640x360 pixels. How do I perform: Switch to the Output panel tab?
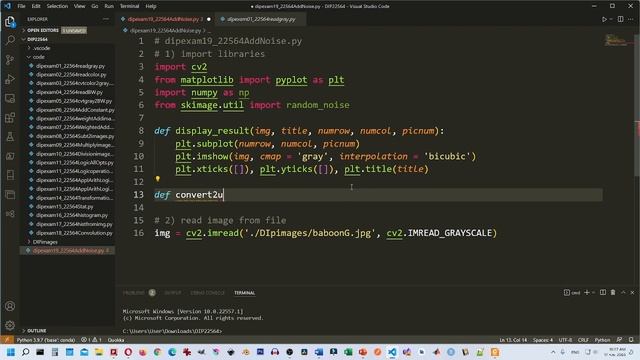pyautogui.click(x=173, y=293)
